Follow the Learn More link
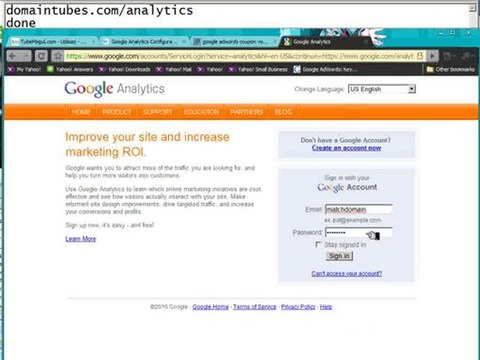 [x=81, y=239]
